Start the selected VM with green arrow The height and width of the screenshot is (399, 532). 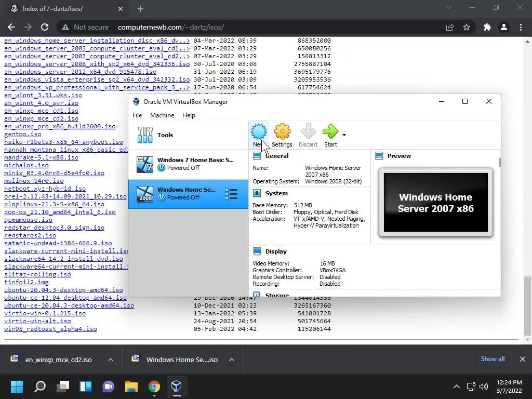point(330,135)
